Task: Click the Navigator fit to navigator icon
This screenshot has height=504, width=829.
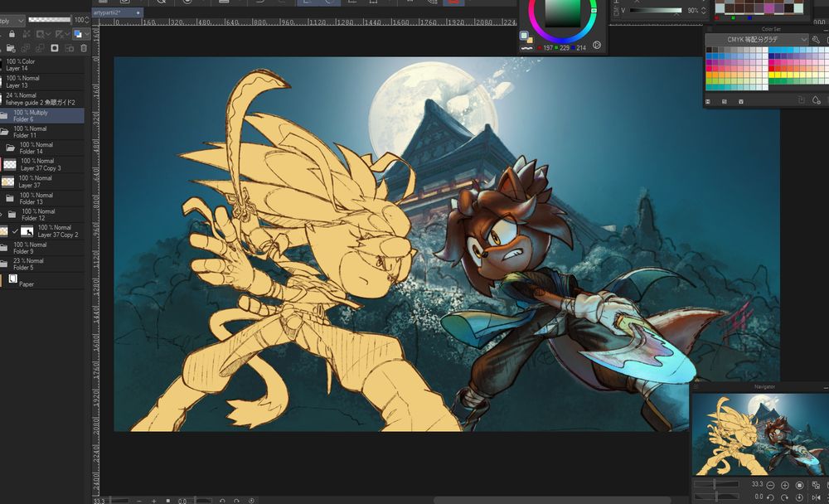Action: point(816,485)
